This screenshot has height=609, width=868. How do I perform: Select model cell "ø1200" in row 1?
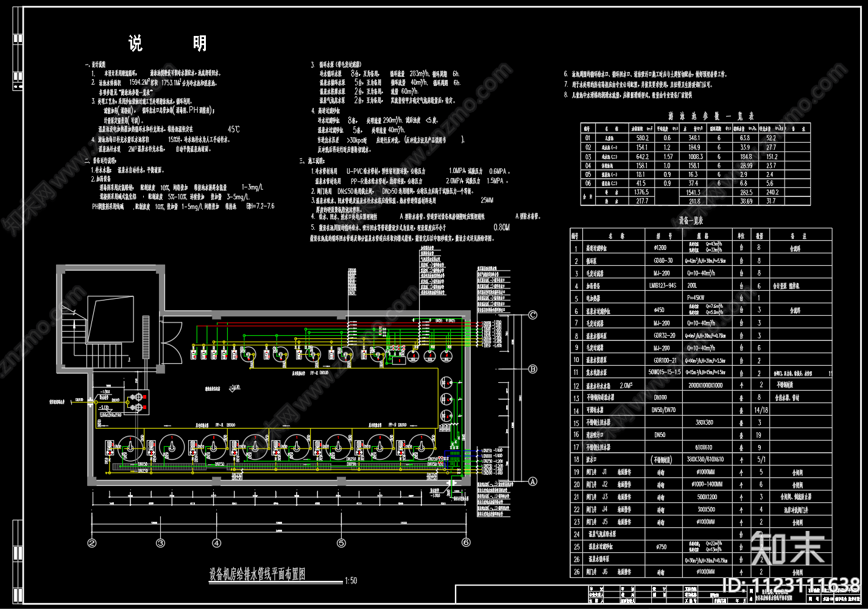tap(660, 248)
